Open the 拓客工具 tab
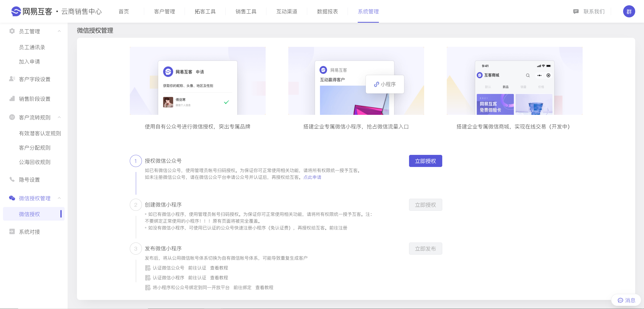 click(x=205, y=12)
